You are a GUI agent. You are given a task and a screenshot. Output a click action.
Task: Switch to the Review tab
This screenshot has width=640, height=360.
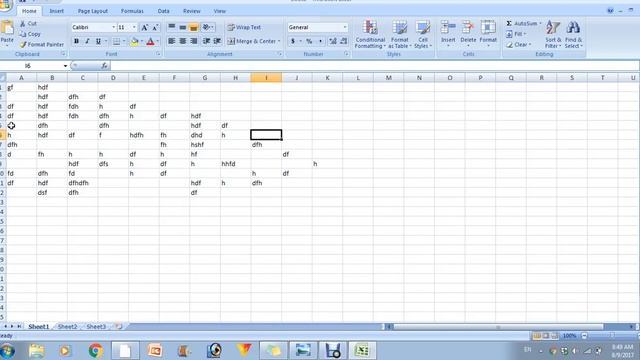[191, 11]
